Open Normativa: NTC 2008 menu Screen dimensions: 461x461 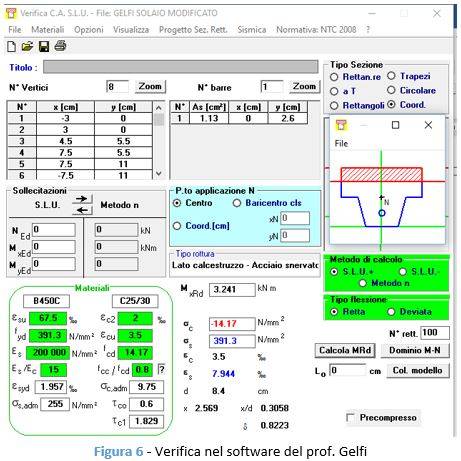[x=316, y=30]
